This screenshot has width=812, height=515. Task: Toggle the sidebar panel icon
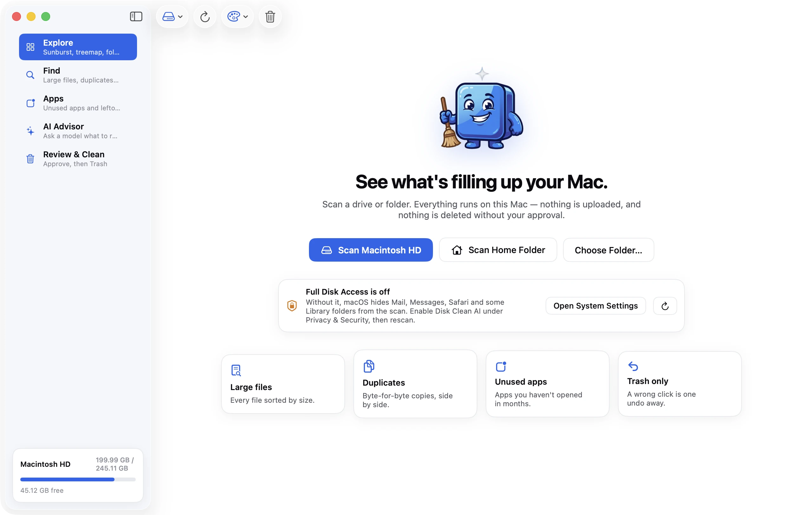coord(136,16)
